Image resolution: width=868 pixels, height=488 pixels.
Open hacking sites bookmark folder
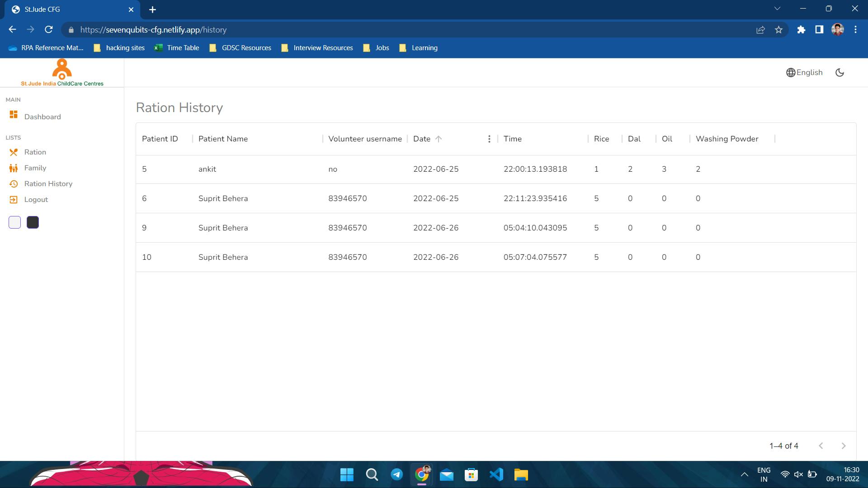click(119, 48)
